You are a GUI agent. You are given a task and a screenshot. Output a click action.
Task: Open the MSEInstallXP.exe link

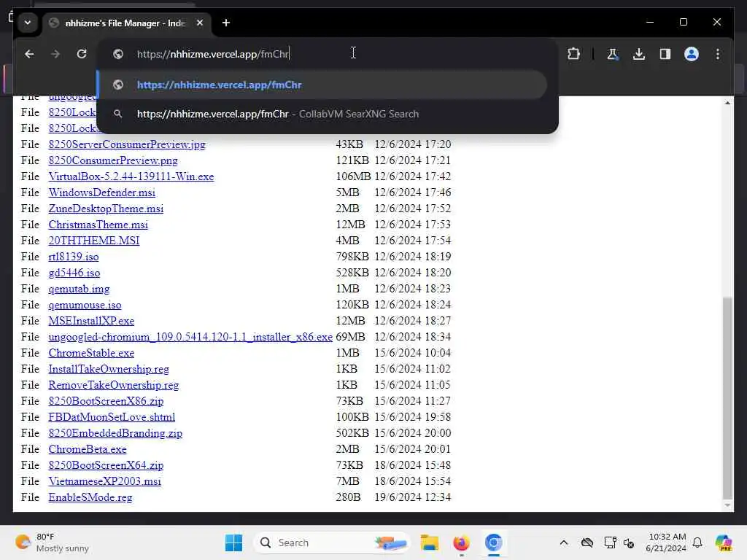91,321
